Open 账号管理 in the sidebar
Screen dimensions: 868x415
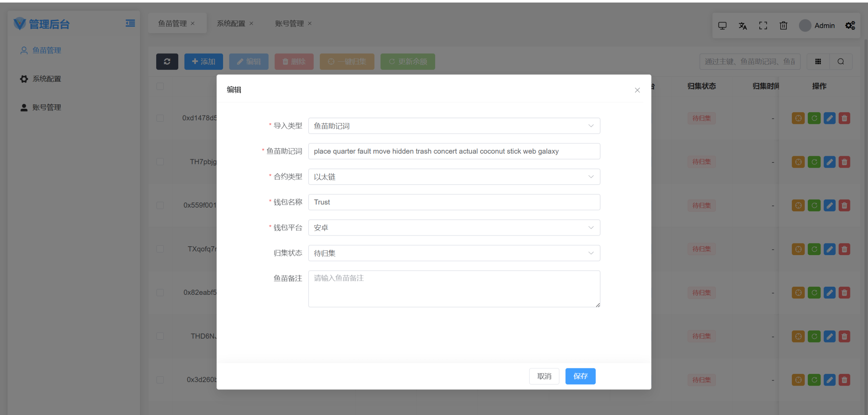[x=47, y=107]
